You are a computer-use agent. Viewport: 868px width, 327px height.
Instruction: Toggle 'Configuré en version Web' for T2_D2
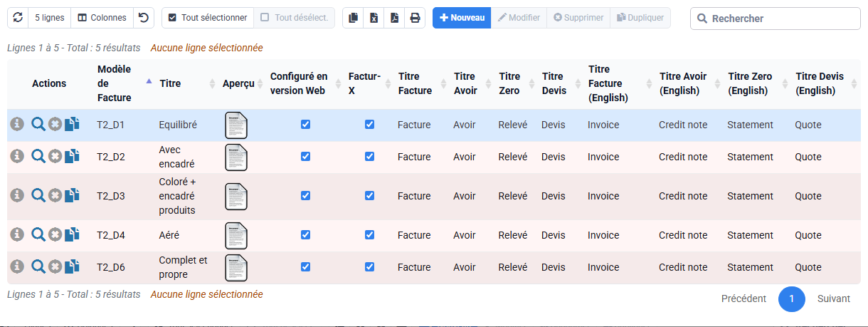tap(305, 156)
